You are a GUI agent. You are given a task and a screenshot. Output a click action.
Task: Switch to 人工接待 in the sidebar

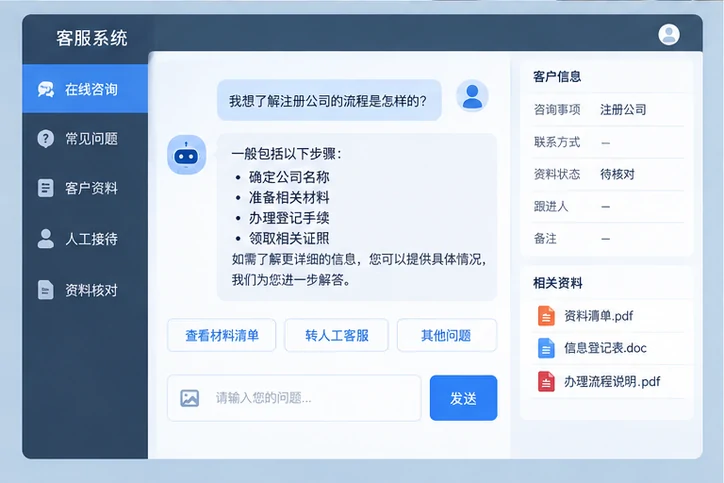85,239
